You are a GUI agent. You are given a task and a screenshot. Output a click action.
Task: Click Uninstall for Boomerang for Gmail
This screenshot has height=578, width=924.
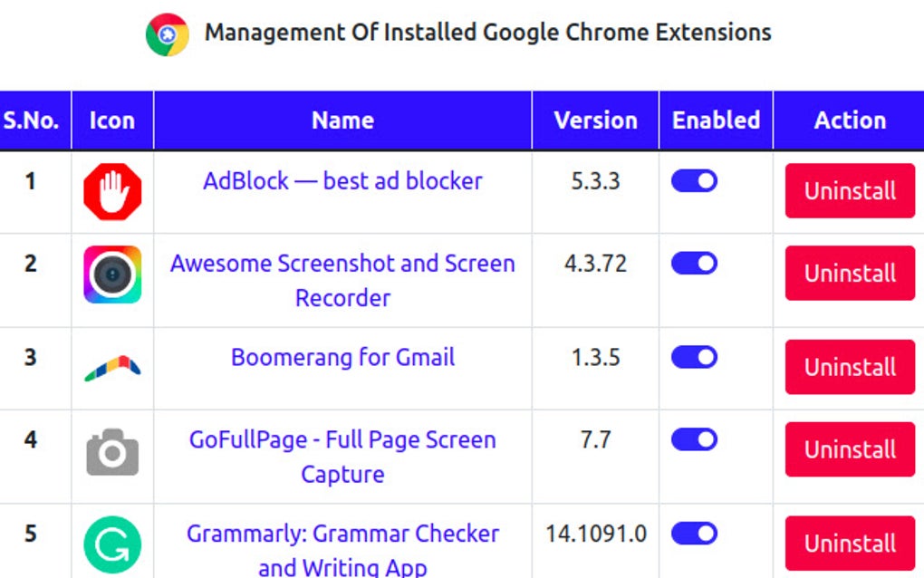click(x=849, y=367)
